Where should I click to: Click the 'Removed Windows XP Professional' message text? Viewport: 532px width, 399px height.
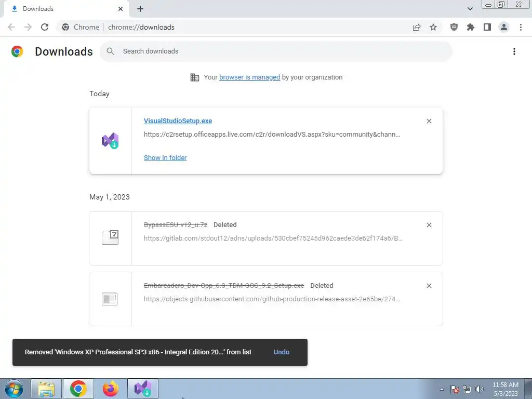click(138, 352)
